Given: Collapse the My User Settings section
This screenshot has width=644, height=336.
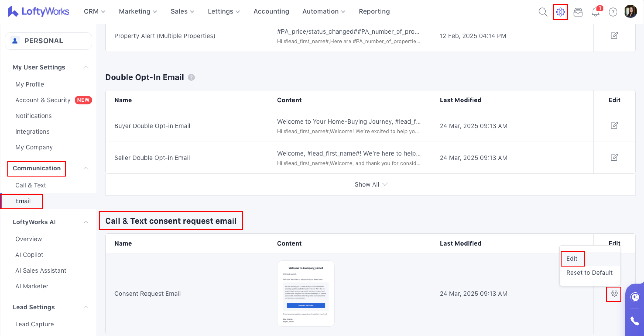Looking at the screenshot, I should point(86,67).
